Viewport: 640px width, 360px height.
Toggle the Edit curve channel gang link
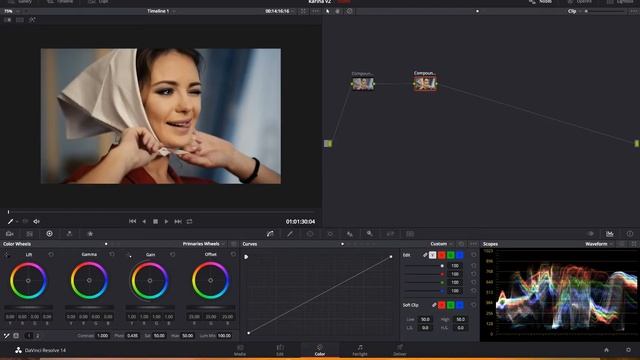click(425, 255)
